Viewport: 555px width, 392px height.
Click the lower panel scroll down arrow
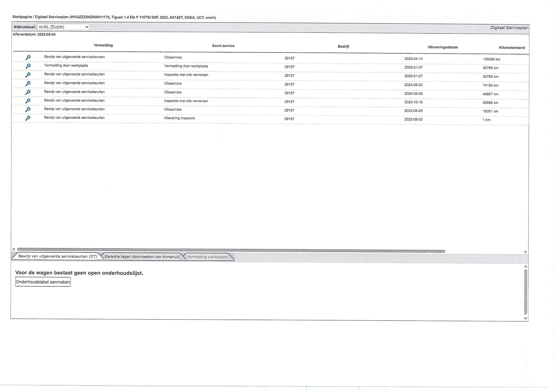(x=525, y=319)
